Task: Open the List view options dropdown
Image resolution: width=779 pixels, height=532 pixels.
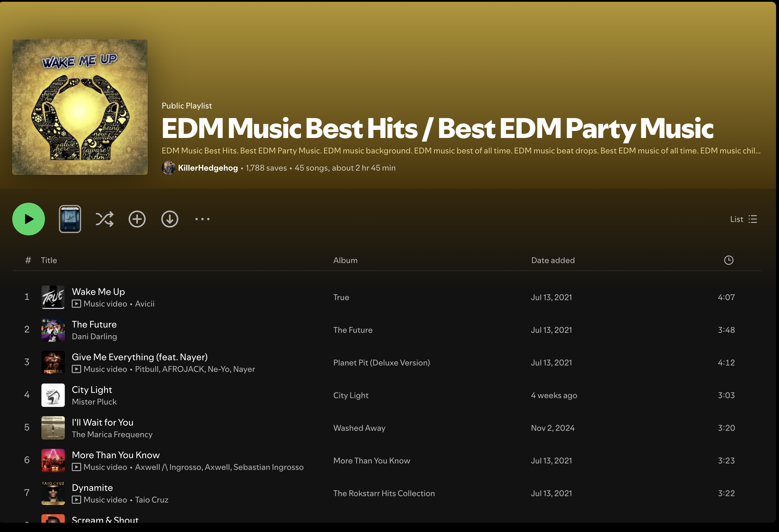Action: click(x=743, y=219)
